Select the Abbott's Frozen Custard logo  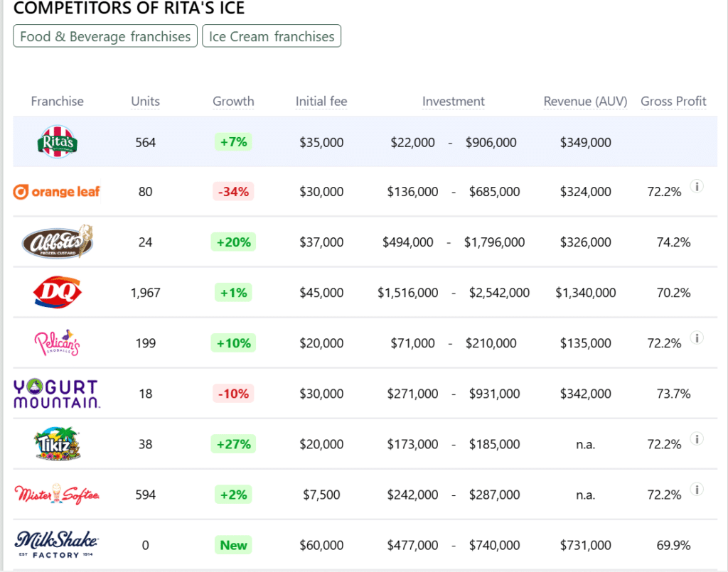pyautogui.click(x=58, y=242)
